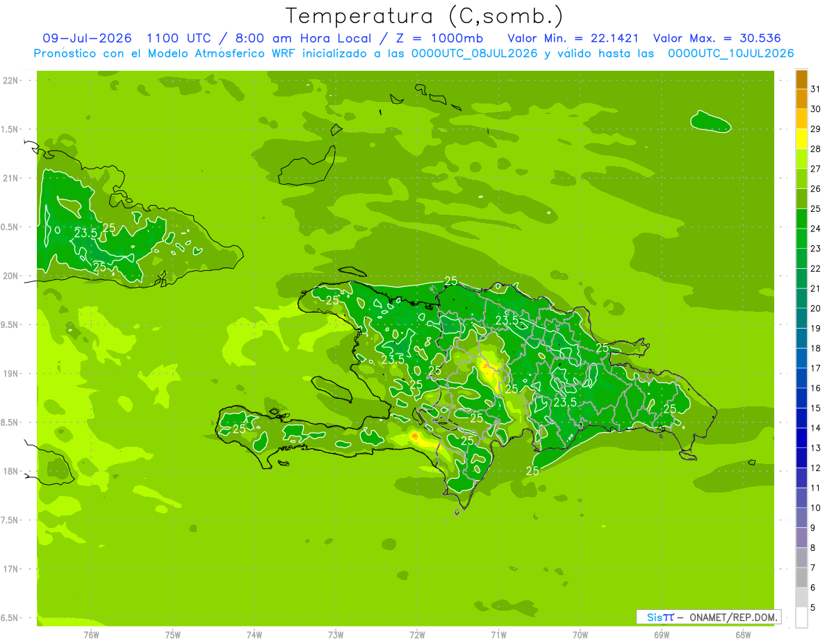Click the '71W' longitude axis label
This screenshot has height=644, width=834.
click(x=498, y=634)
